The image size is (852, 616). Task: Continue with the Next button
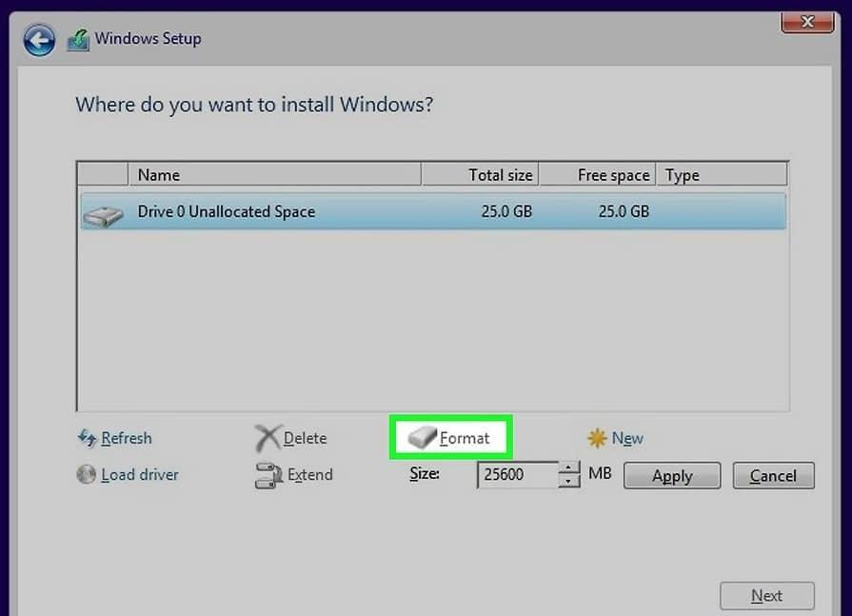[x=766, y=596]
